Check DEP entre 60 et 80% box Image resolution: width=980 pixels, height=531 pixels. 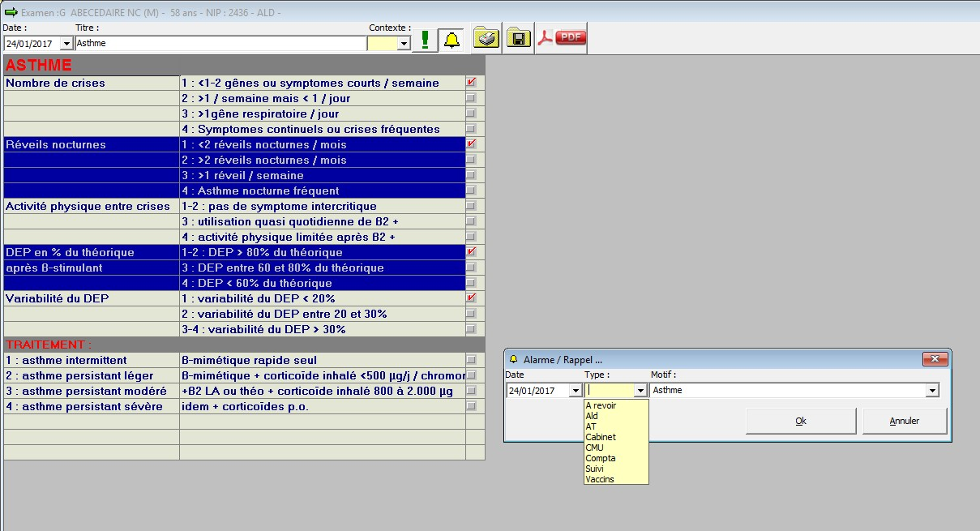(471, 268)
